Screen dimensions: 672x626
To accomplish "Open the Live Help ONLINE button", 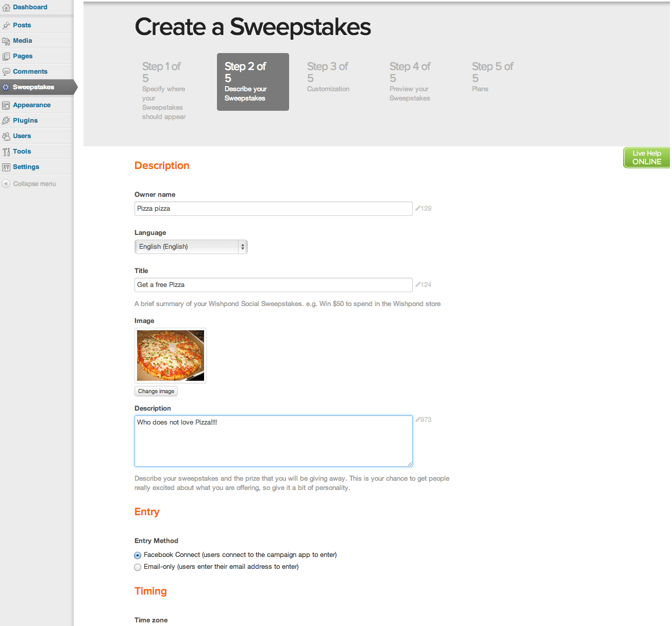I will [647, 158].
